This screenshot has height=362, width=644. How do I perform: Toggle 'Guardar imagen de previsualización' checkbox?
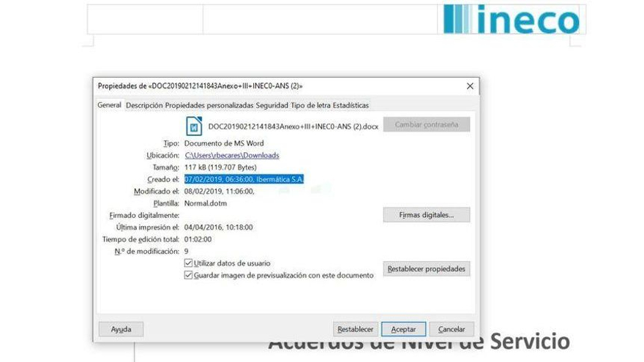(189, 275)
